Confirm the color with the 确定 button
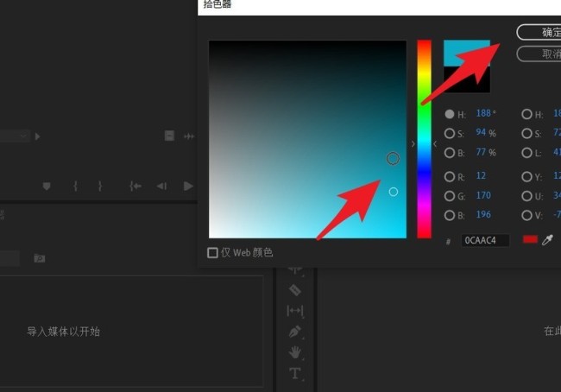 pyautogui.click(x=539, y=32)
